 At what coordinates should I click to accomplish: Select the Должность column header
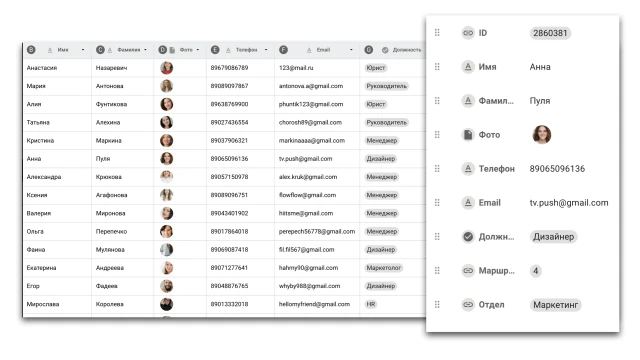(393, 50)
